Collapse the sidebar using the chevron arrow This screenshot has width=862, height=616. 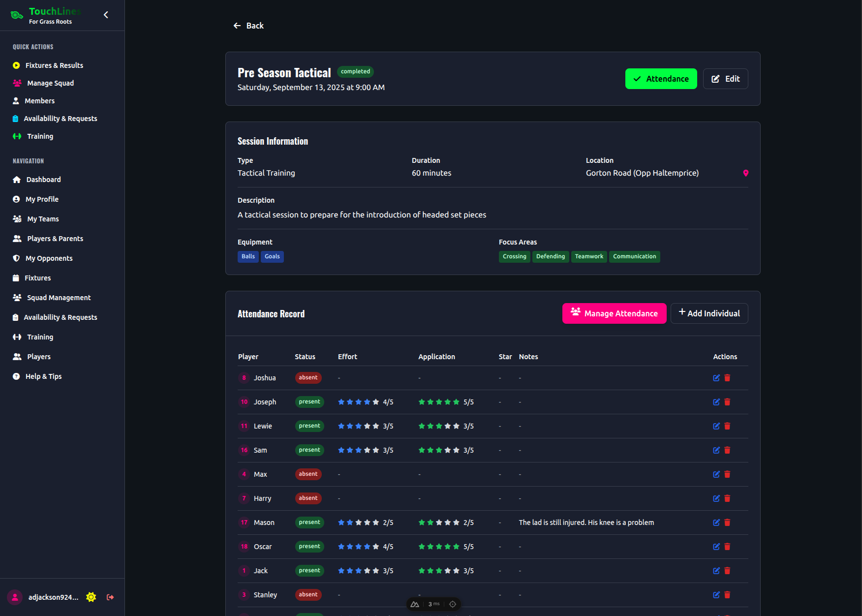point(106,15)
